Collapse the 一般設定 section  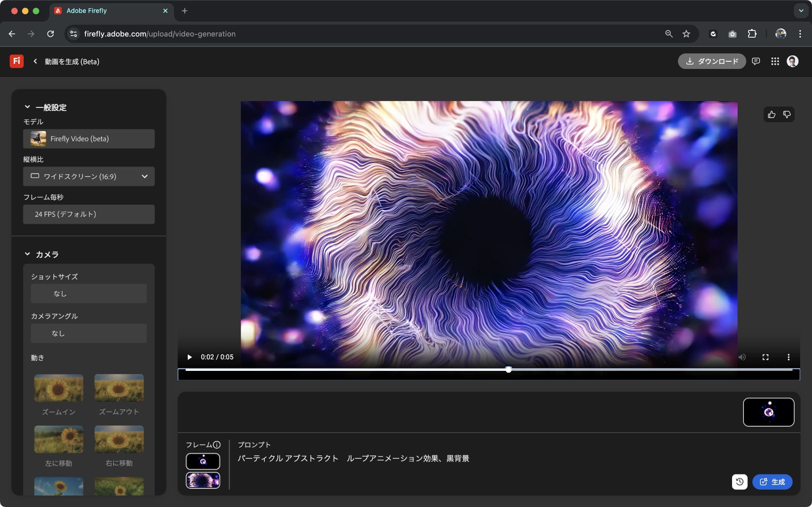pos(27,107)
